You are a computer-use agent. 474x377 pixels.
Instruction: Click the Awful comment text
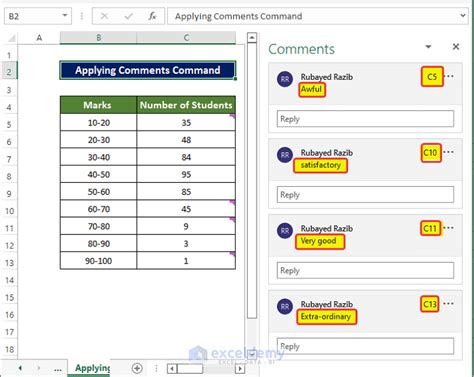coord(311,89)
